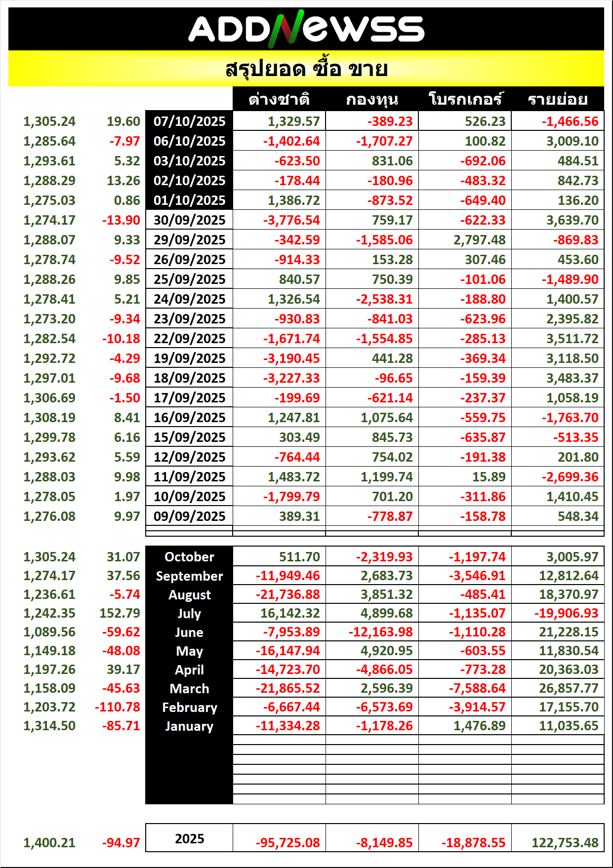Click the -95,725.08 yearly foreign total
Image resolution: width=613 pixels, height=868 pixels.
click(x=287, y=843)
